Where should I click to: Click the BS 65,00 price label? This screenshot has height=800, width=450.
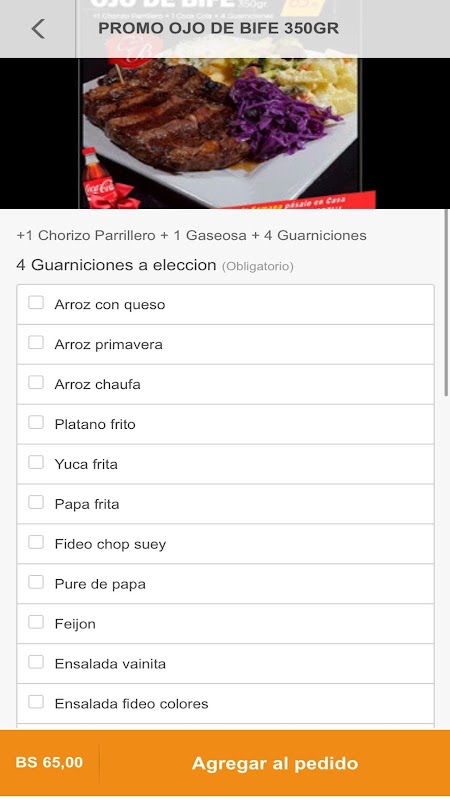click(49, 763)
